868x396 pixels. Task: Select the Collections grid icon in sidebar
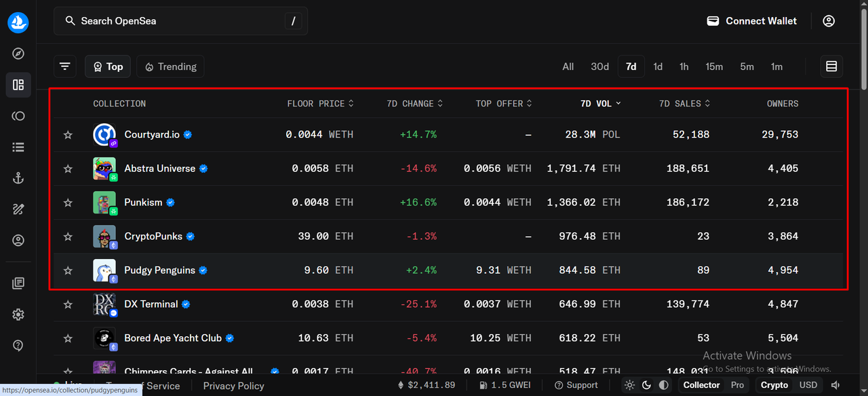[x=18, y=85]
